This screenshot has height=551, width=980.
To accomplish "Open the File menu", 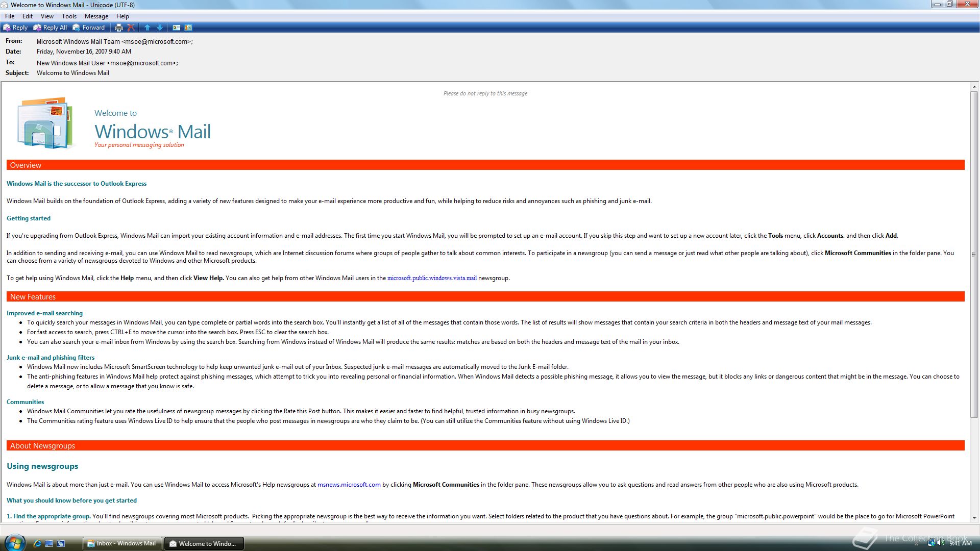I will point(10,16).
